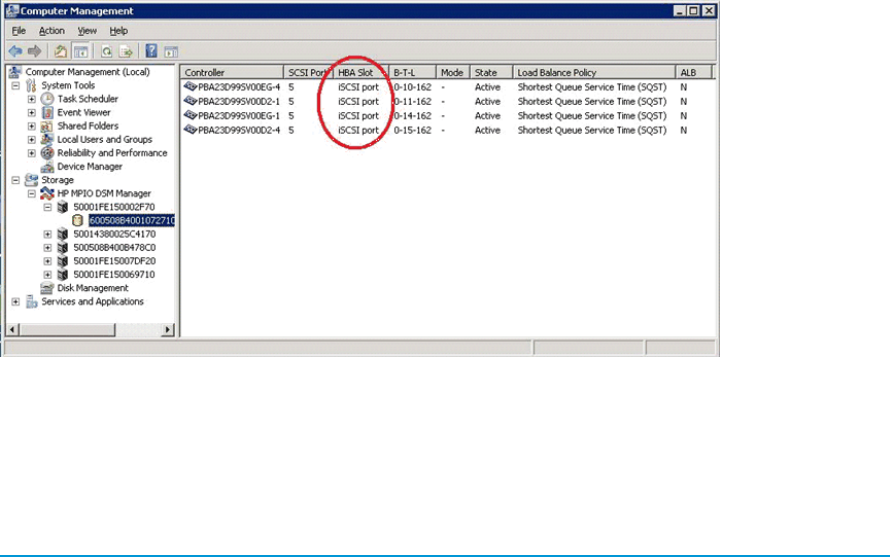890x557 pixels.
Task: Sort by the SCSI Port column header
Action: coord(308,72)
